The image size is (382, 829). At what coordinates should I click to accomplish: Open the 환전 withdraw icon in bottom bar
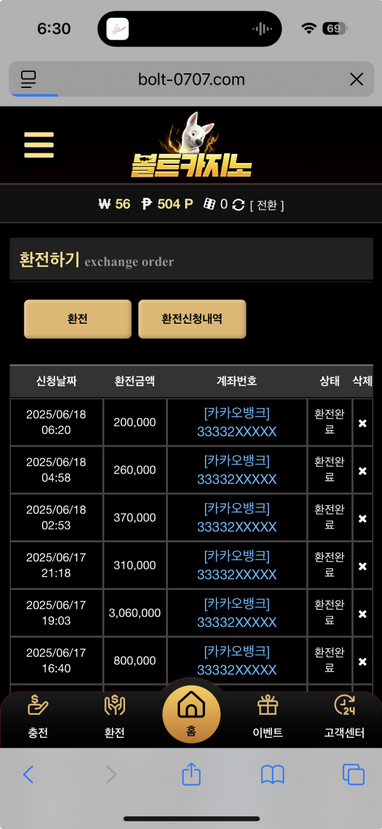(x=115, y=717)
